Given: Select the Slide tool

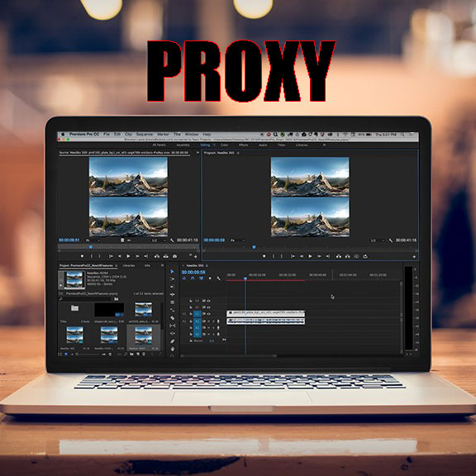Looking at the screenshot, I should 172,333.
